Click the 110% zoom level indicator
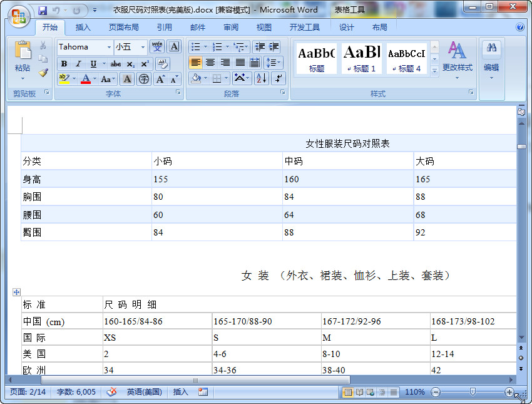 414,392
